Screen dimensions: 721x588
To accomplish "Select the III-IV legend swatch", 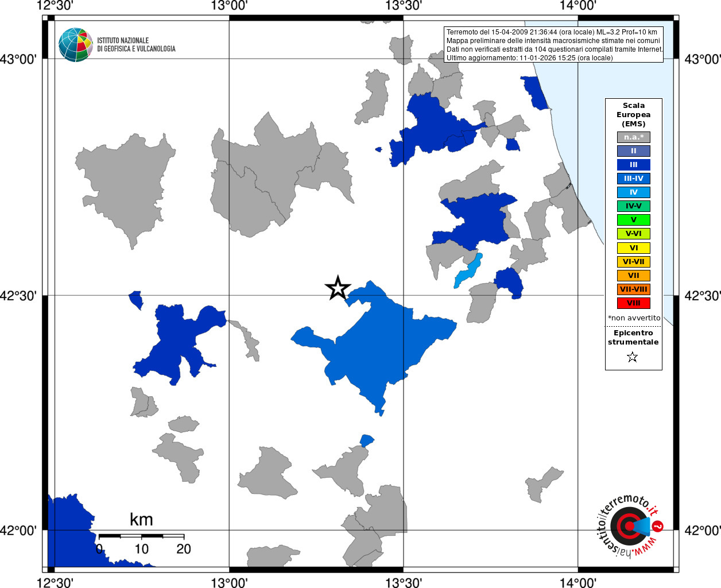I will point(634,179).
